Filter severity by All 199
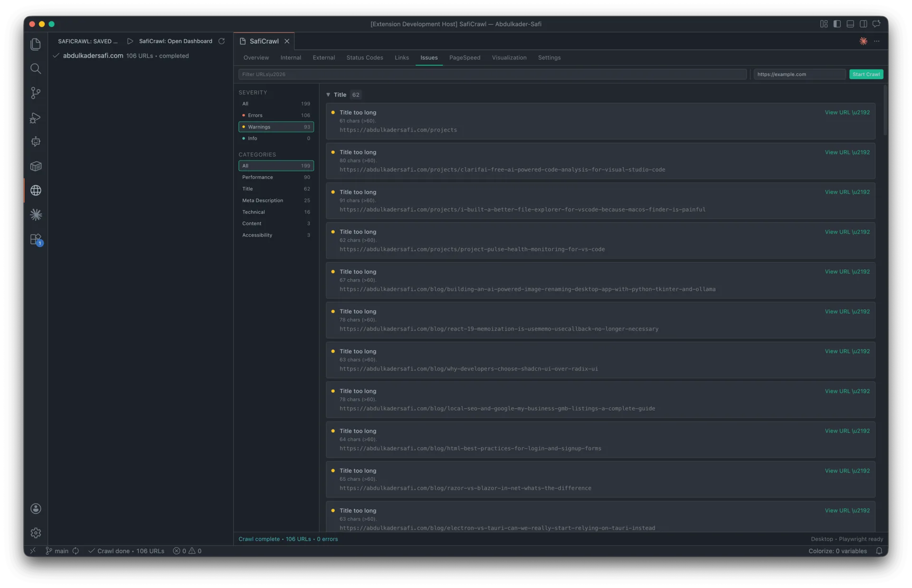 tap(276, 104)
